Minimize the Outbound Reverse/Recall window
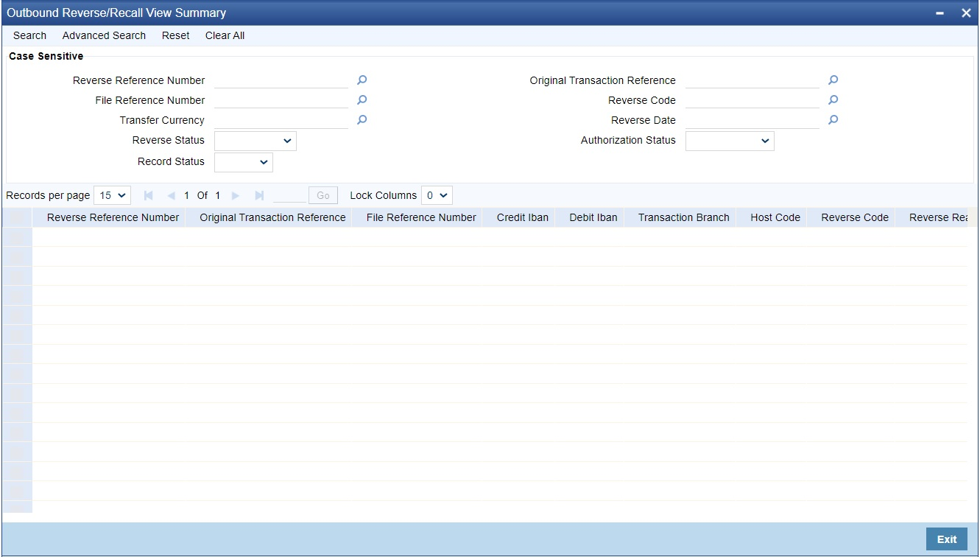Image resolution: width=980 pixels, height=557 pixels. click(x=940, y=13)
